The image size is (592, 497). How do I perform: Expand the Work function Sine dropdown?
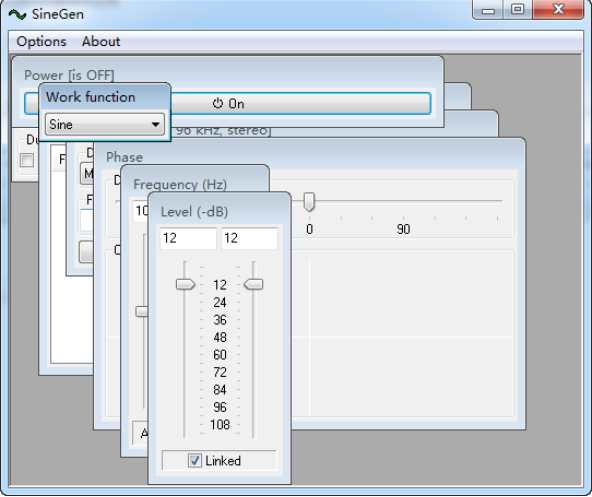click(105, 124)
